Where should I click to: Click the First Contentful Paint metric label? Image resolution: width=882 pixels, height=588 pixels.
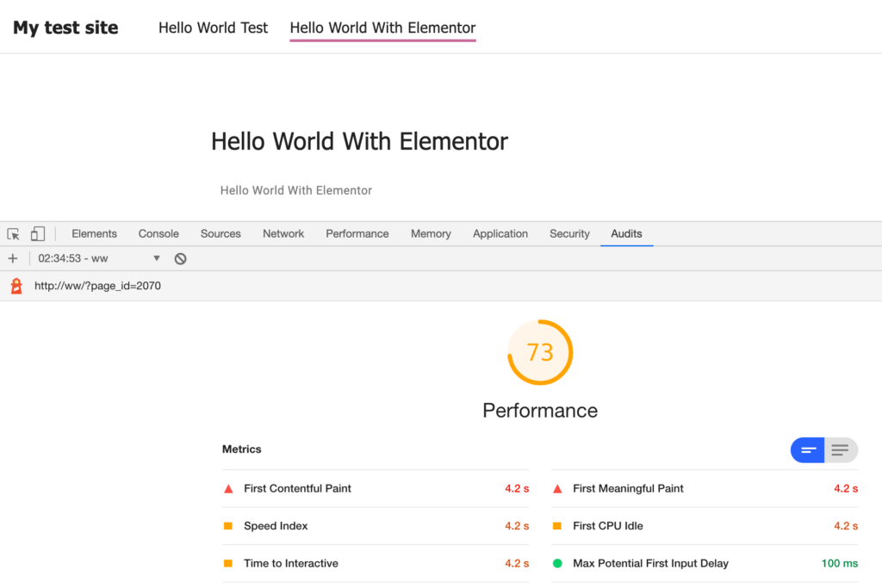[x=297, y=488]
